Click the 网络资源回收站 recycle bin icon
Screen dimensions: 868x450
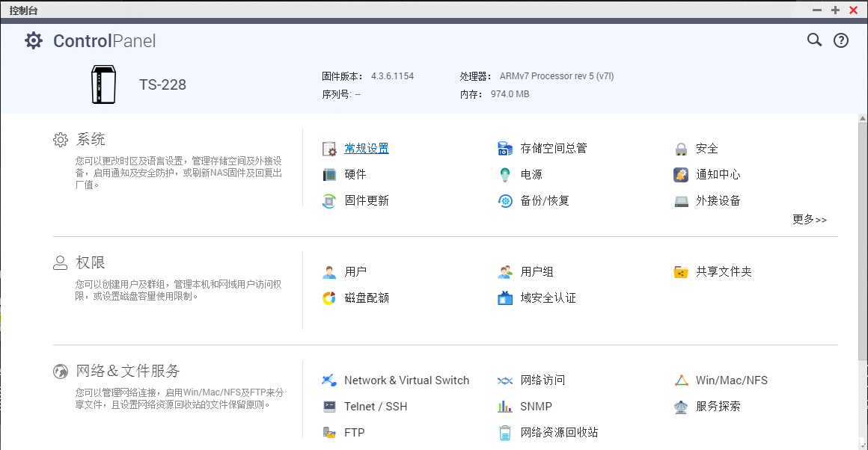pos(505,432)
